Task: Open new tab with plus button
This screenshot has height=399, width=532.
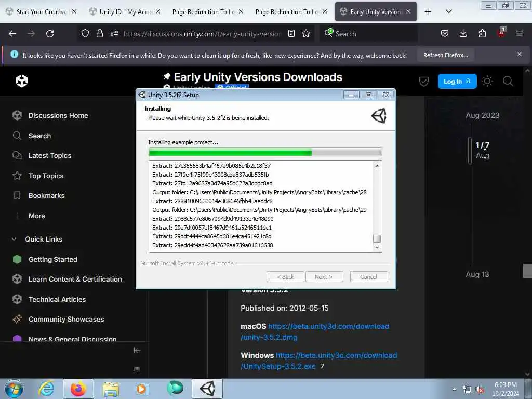Action: [x=428, y=12]
